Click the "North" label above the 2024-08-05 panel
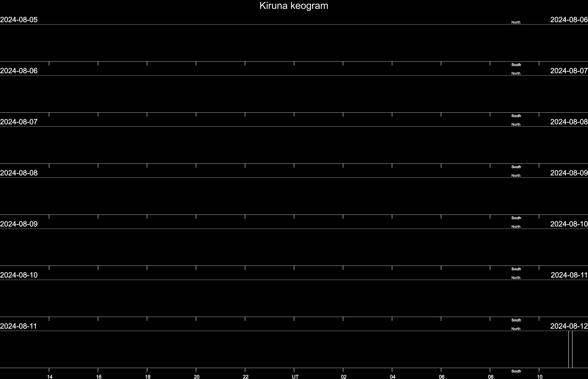Viewport: 588px width, 379px height. pos(516,22)
